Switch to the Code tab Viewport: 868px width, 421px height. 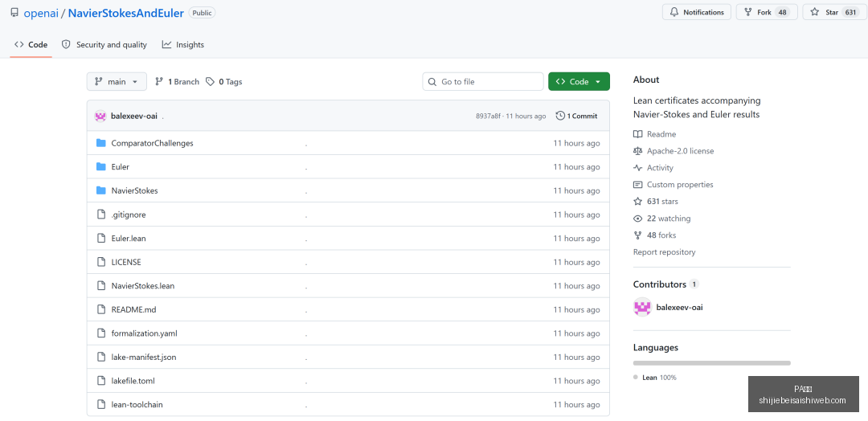click(x=31, y=45)
